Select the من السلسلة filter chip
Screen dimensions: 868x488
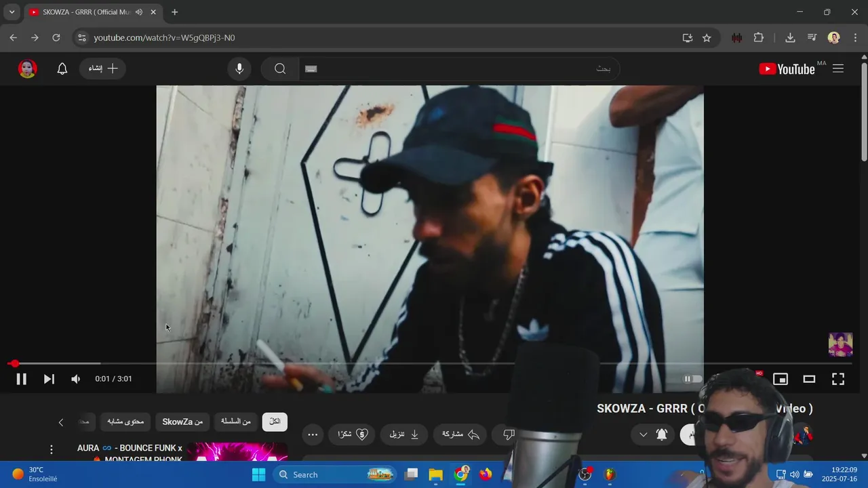click(x=236, y=422)
